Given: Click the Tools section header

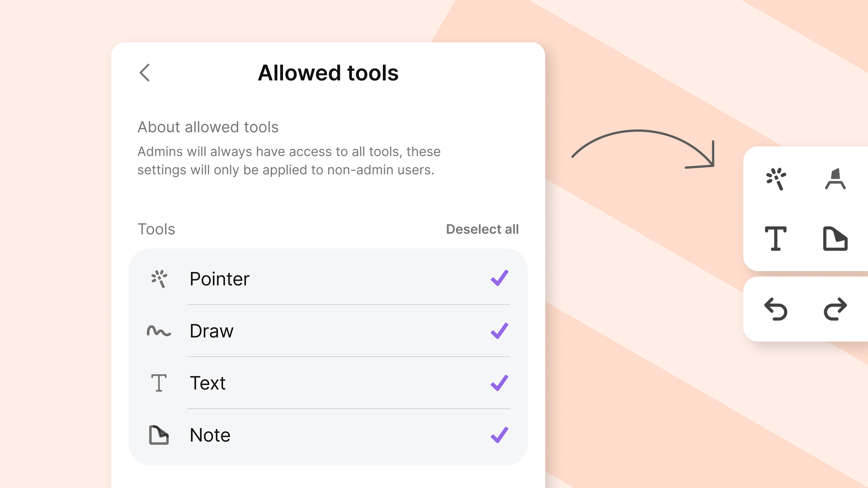Looking at the screenshot, I should pyautogui.click(x=156, y=229).
